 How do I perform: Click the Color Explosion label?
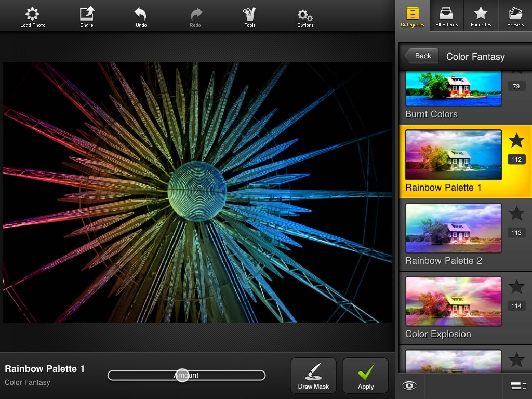pyautogui.click(x=438, y=334)
